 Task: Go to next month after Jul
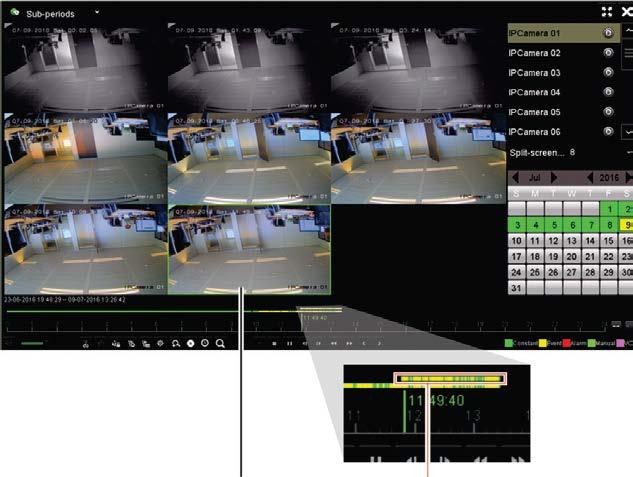554,178
